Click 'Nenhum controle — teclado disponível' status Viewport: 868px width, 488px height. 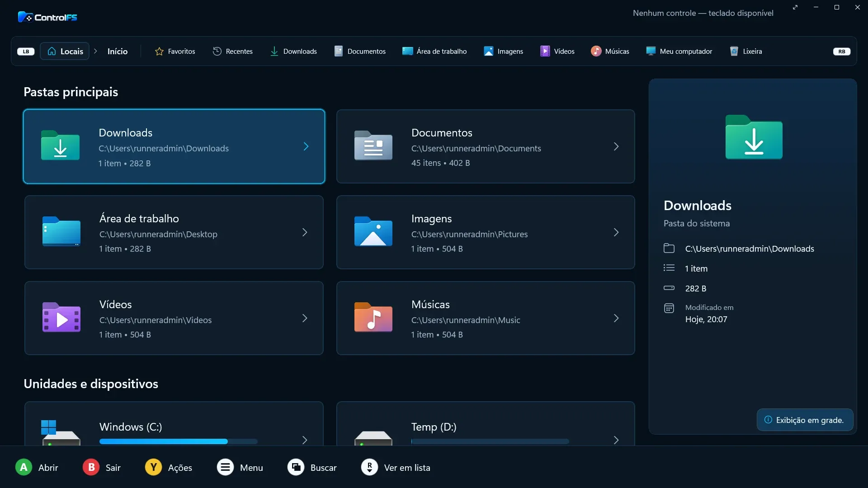point(703,13)
